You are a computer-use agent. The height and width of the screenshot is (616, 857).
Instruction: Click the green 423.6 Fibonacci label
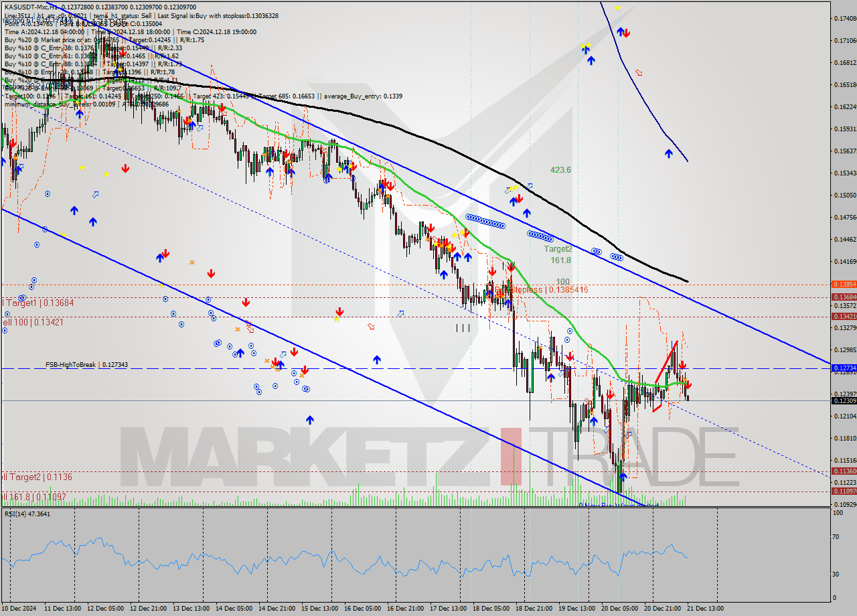click(x=560, y=170)
